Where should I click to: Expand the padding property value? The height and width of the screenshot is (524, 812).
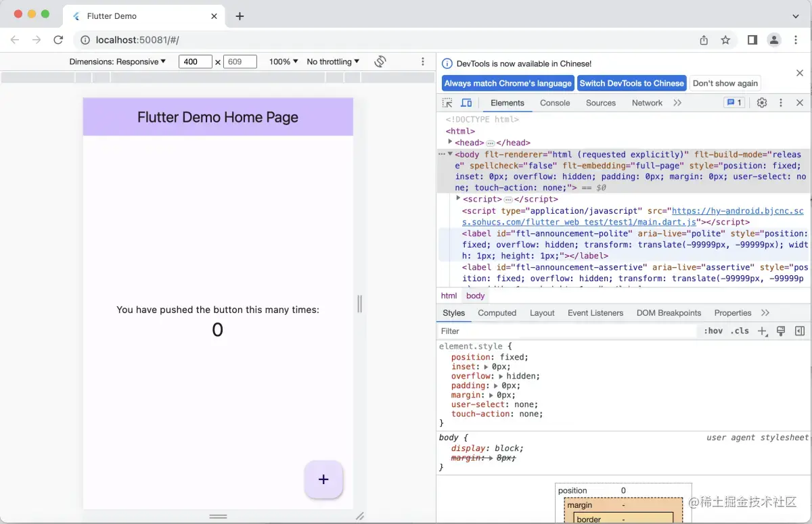[496, 385]
